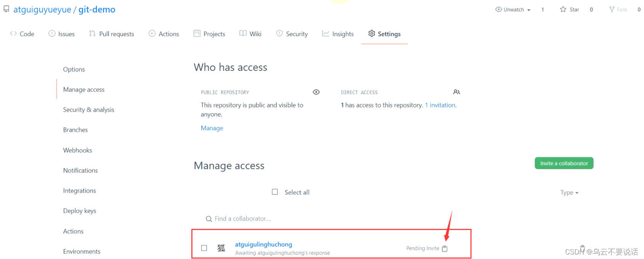This screenshot has height=259, width=644.
Task: Click the Settings tab's gear icon
Action: [372, 34]
